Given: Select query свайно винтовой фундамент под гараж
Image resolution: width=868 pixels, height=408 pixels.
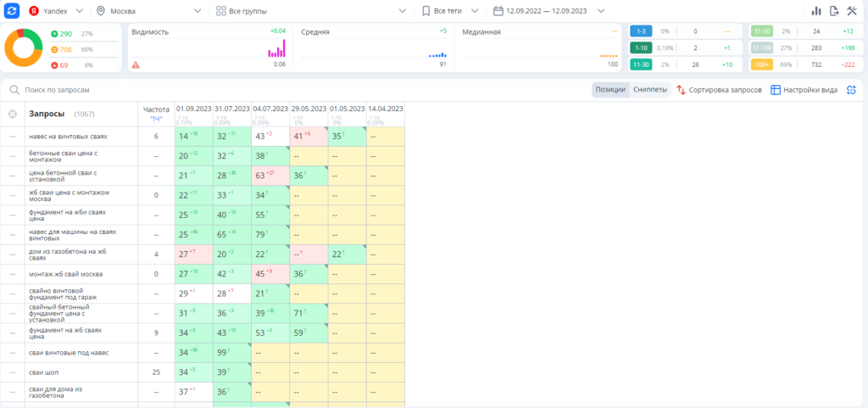Looking at the screenshot, I should pyautogui.click(x=63, y=293).
